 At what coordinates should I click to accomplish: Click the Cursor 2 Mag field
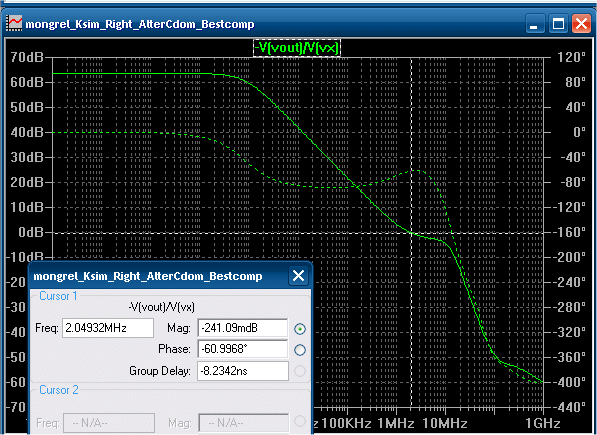(x=244, y=423)
